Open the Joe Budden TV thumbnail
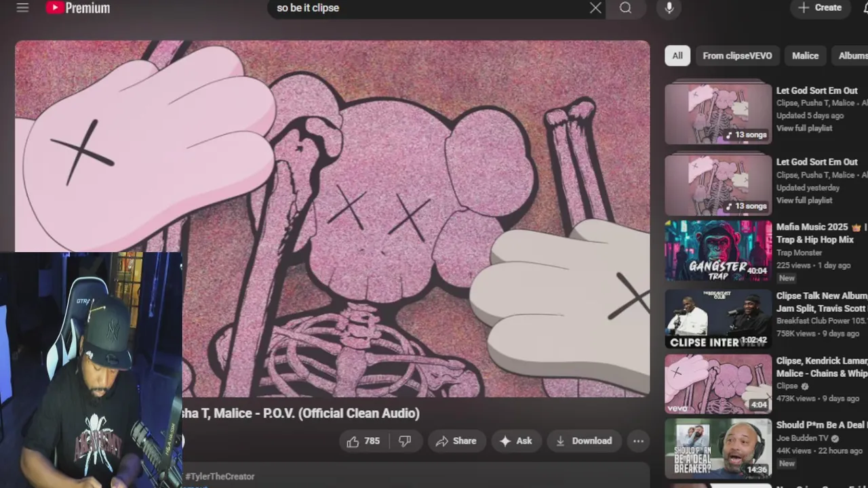 718,449
